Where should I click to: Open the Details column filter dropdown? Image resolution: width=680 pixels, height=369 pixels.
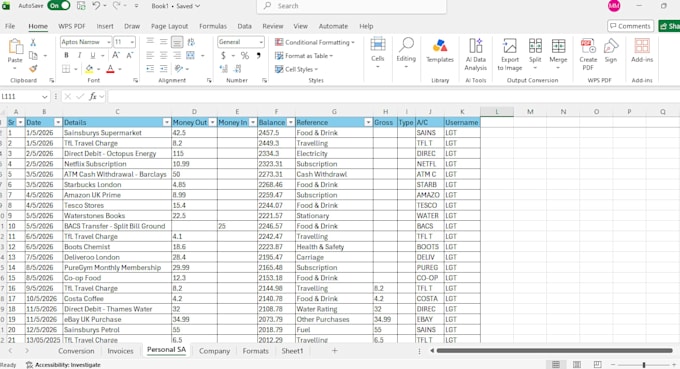(x=167, y=122)
